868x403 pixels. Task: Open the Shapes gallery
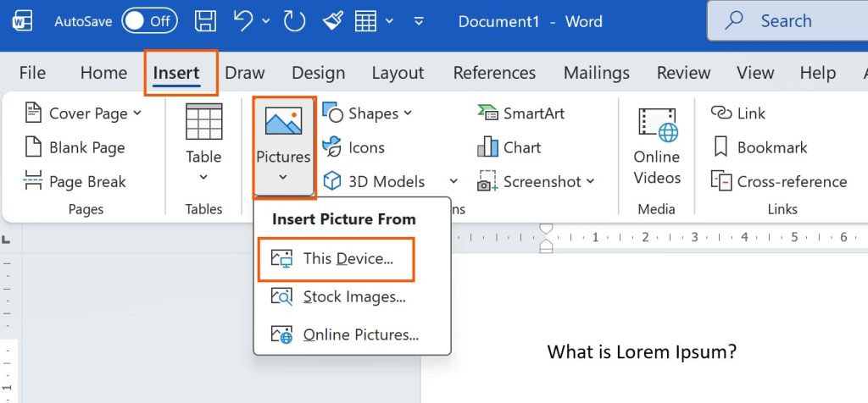368,113
